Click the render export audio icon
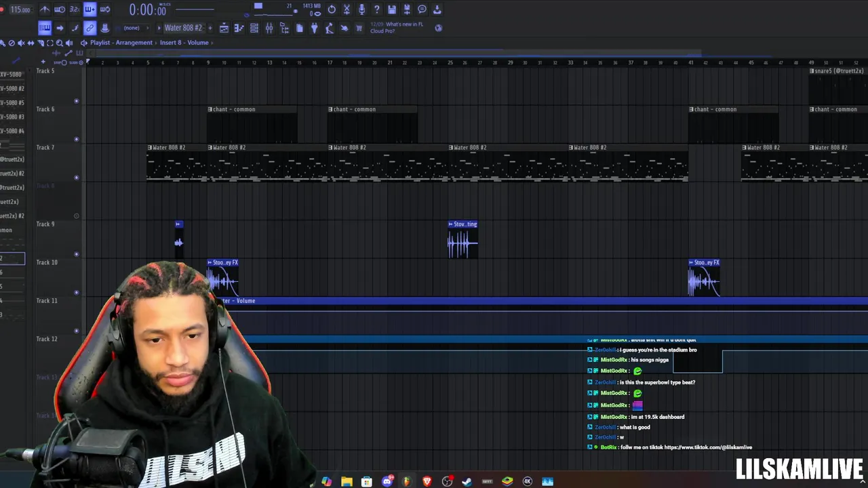This screenshot has height=488, width=868. [407, 9]
